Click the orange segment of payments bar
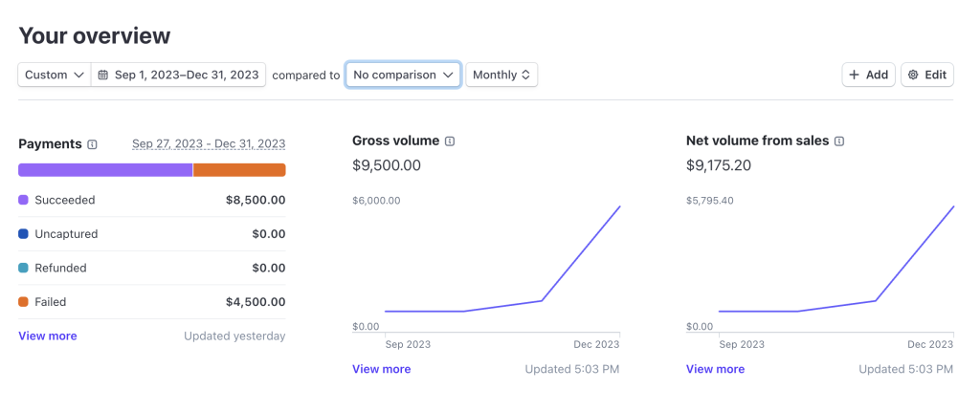The height and width of the screenshot is (412, 980). [x=239, y=170]
